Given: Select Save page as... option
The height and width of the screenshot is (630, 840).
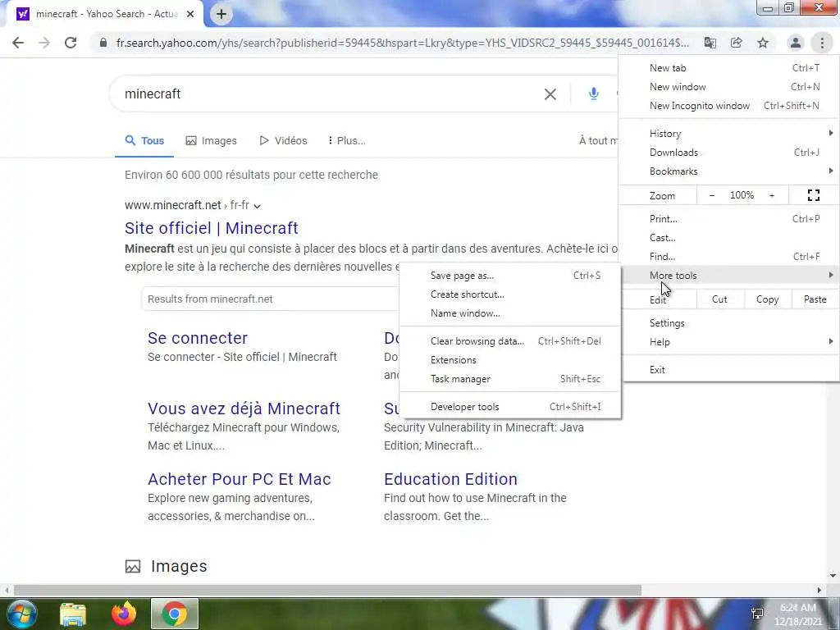Looking at the screenshot, I should pos(510,276).
